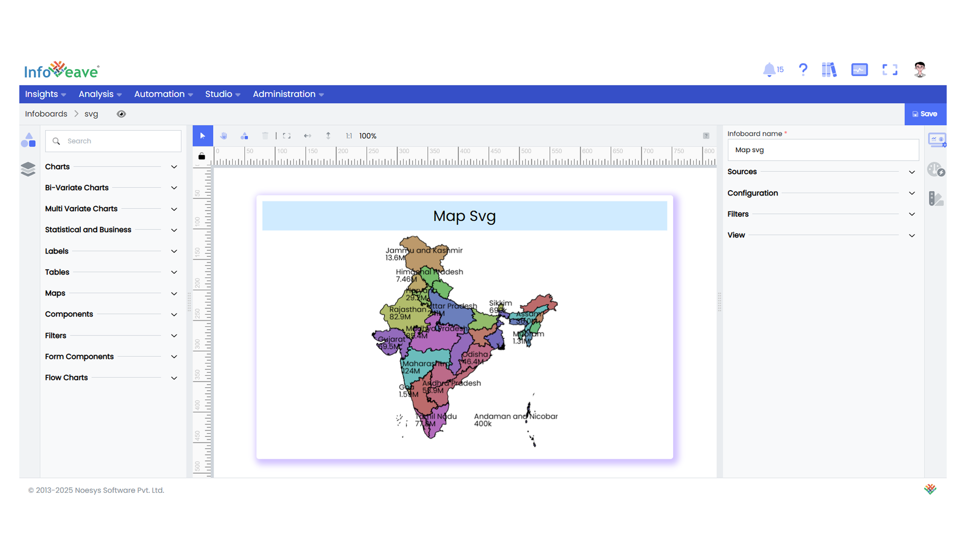Click the Infoweave logo
Viewport: 966px width, 560px height.
[x=62, y=70]
